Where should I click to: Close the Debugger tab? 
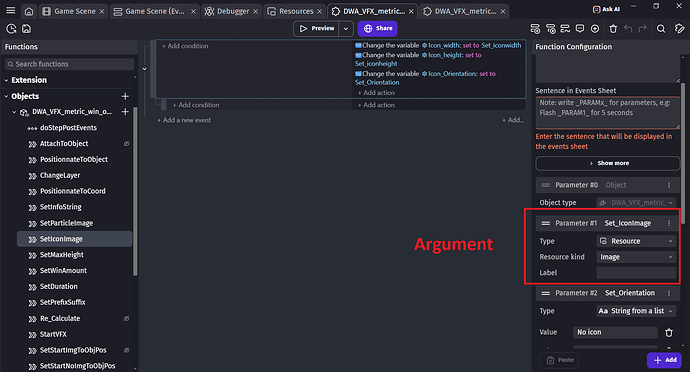[256, 11]
